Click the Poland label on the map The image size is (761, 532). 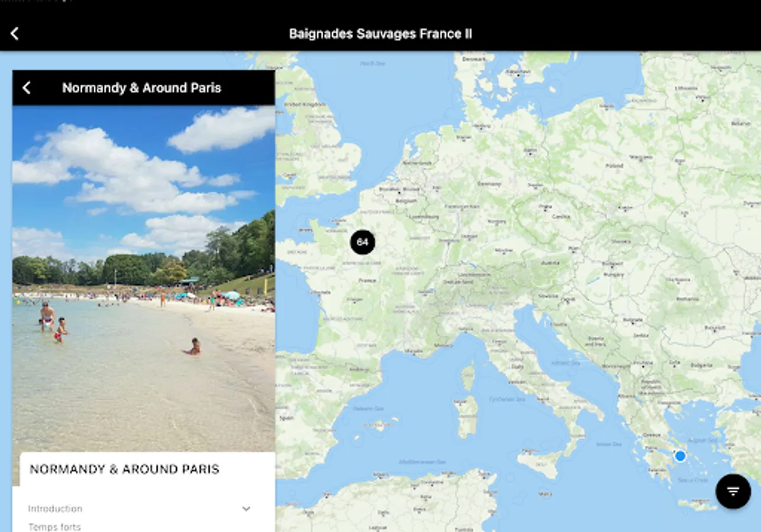[614, 166]
